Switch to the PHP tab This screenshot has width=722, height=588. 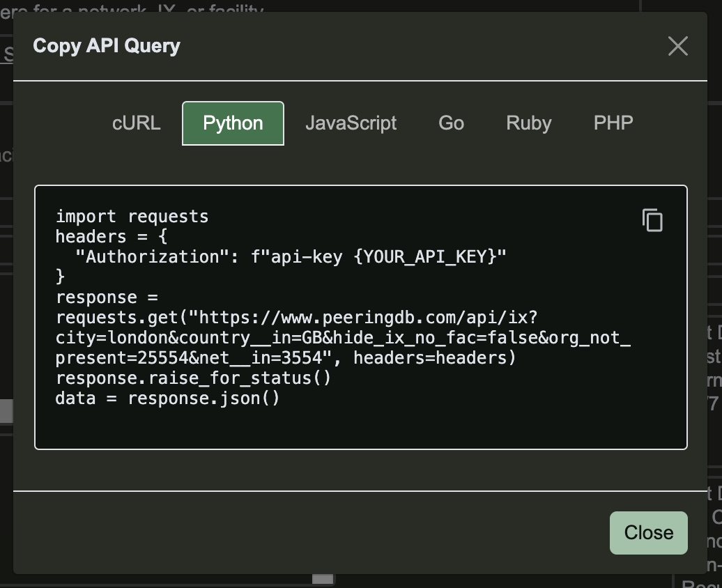pyautogui.click(x=613, y=123)
